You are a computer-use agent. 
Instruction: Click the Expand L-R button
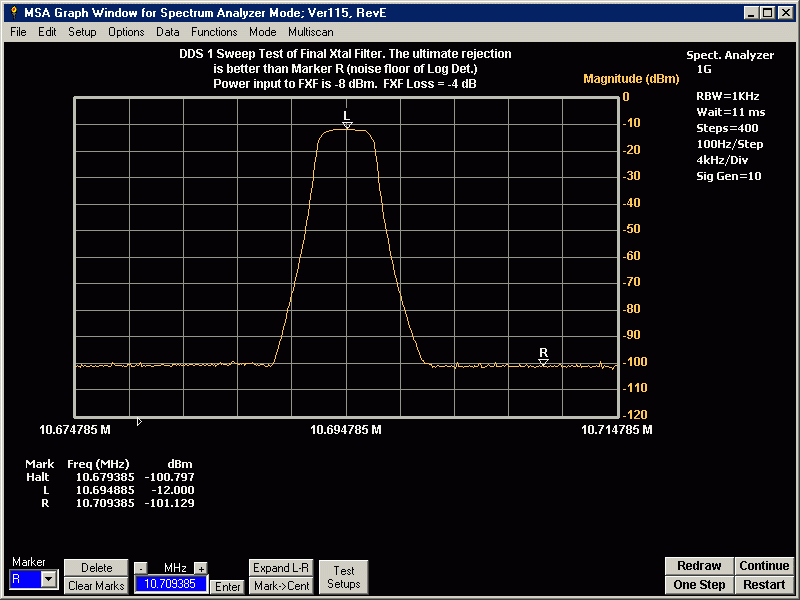click(x=281, y=568)
